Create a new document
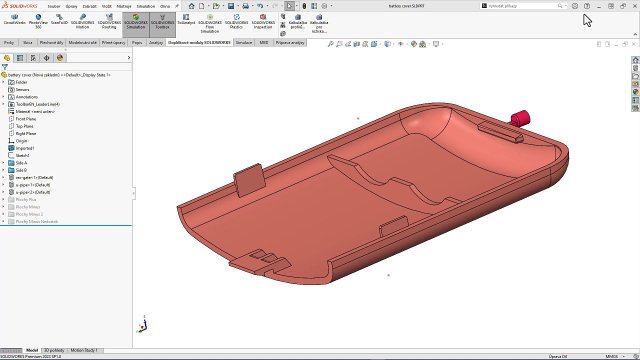 pyautogui.click(x=202, y=6)
